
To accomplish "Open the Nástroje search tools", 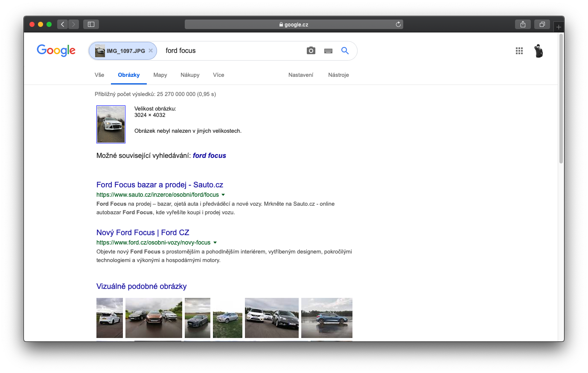I will coord(338,75).
